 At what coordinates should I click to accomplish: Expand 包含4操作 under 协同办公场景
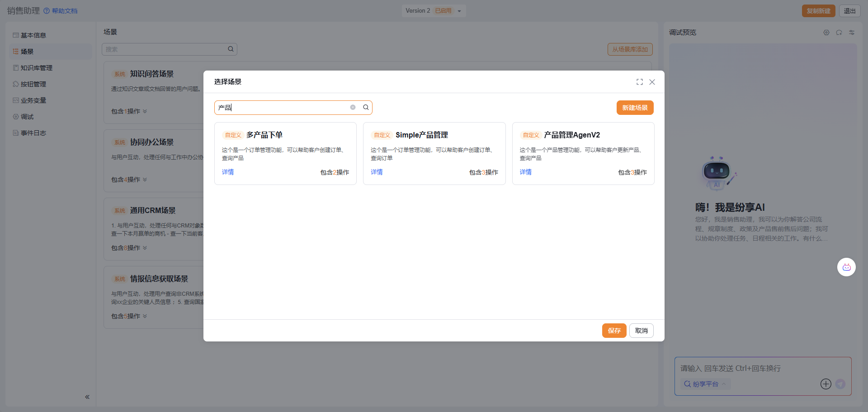click(129, 180)
